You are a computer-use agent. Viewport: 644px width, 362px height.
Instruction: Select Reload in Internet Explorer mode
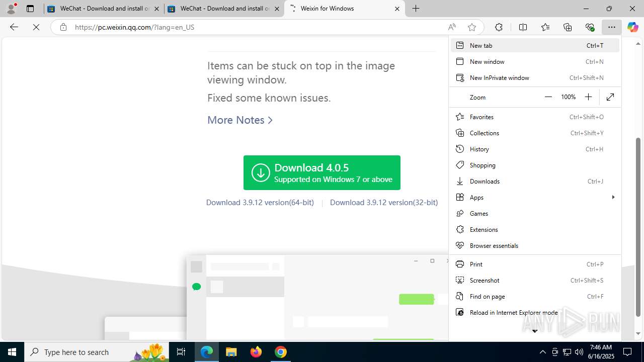point(535,312)
